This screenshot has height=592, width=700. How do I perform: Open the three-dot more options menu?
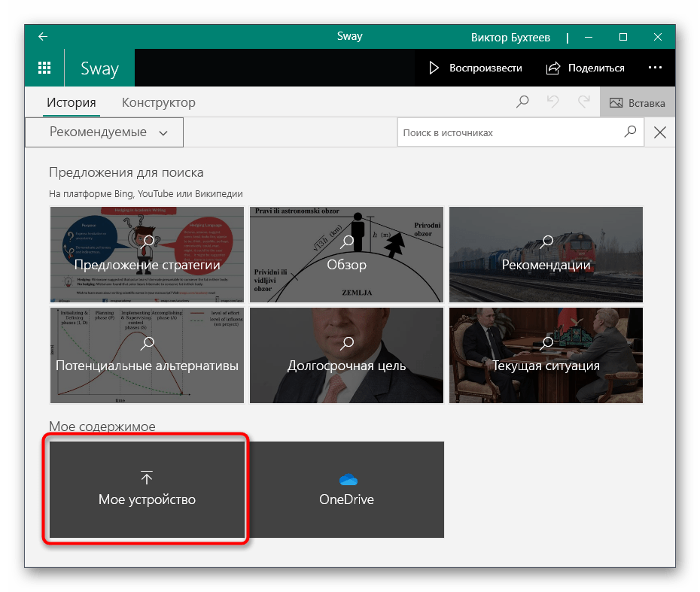point(655,68)
